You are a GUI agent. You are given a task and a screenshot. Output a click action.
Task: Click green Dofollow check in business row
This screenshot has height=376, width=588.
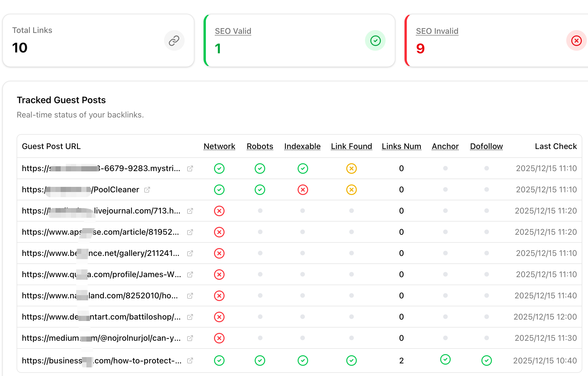(486, 361)
